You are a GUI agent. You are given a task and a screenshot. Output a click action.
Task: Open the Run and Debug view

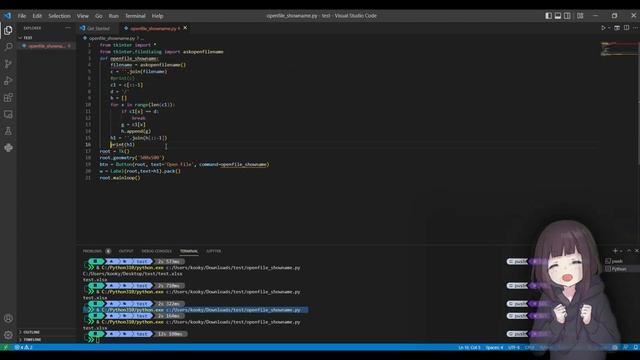point(8,80)
